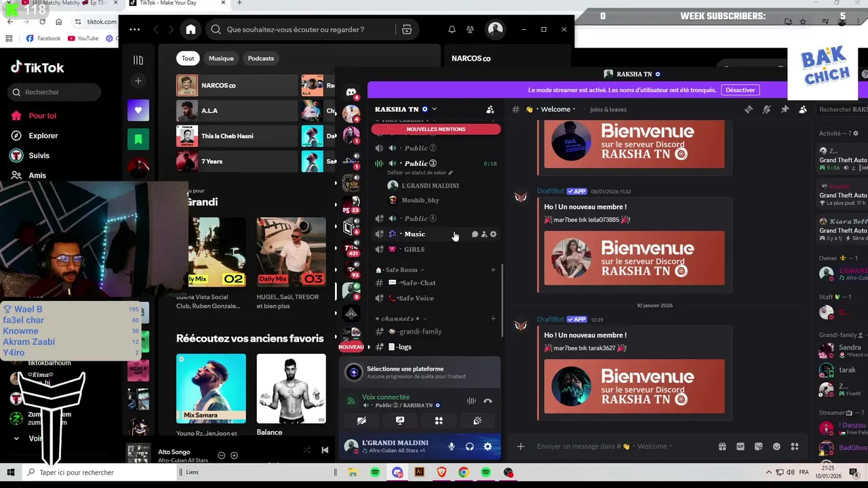Toggle notification settings icon in Discord header
The height and width of the screenshot is (488, 868).
[x=767, y=109]
